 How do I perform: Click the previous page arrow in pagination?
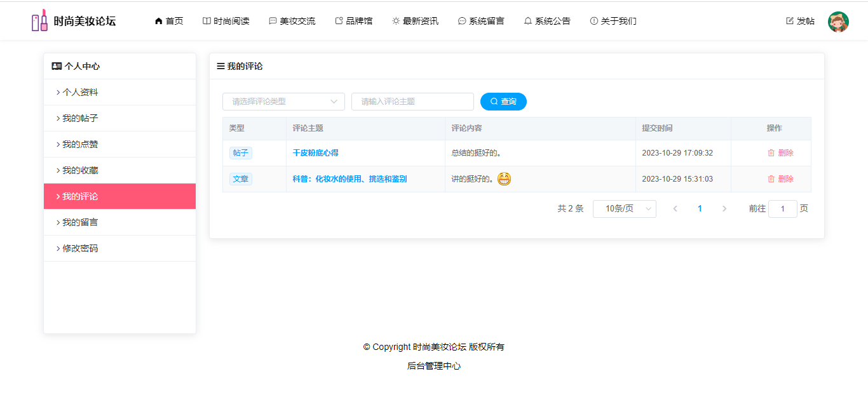(x=675, y=209)
